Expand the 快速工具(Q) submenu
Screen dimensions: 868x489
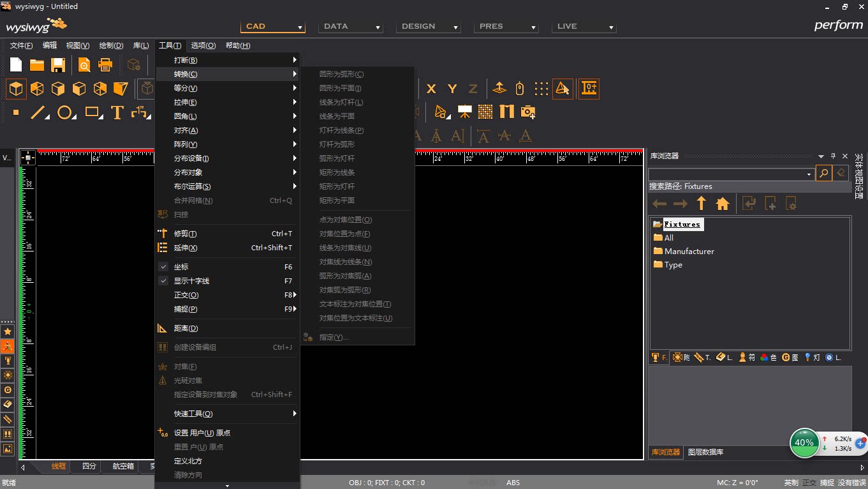point(228,414)
